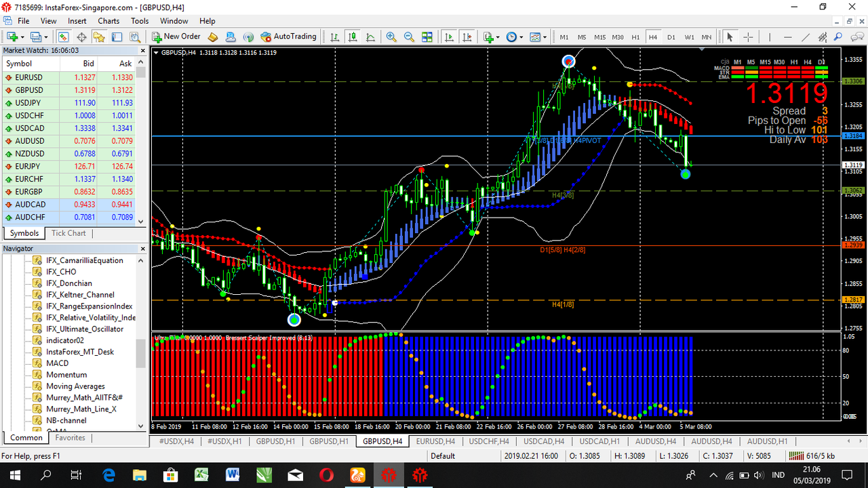The image size is (868, 488).
Task: Click the Bar Chart display icon
Action: (335, 37)
